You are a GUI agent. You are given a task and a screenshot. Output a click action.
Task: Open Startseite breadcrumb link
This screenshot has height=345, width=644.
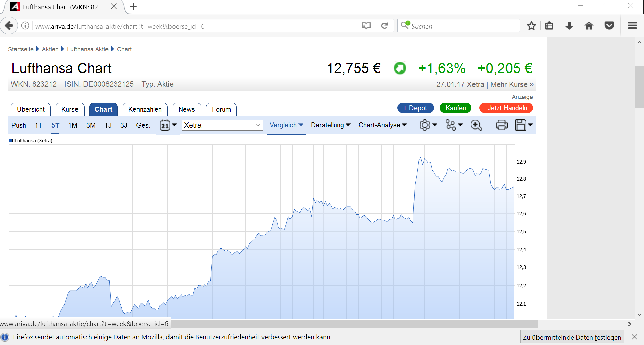click(x=21, y=49)
